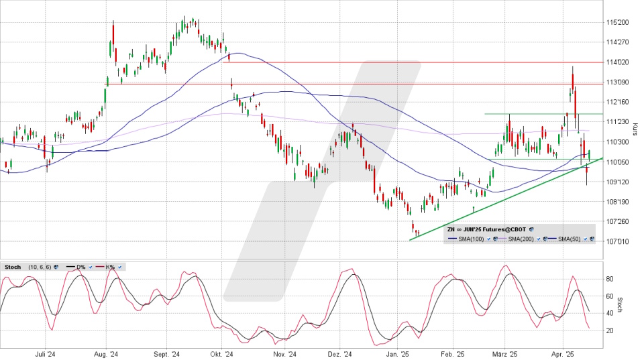644x362 pixels.
Task: Click the 114'020 price axis label
Action: coord(617,62)
